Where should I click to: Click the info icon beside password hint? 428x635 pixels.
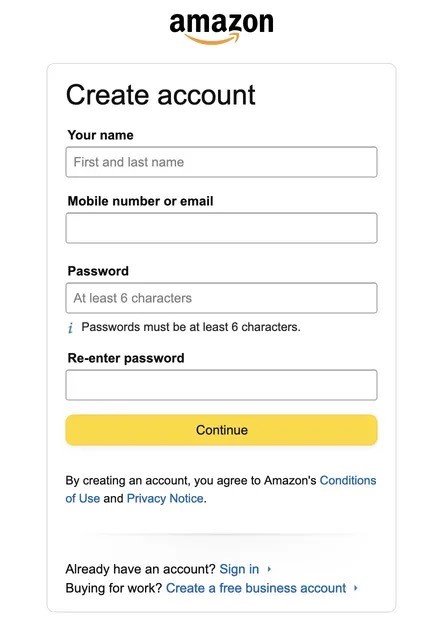[x=70, y=328]
